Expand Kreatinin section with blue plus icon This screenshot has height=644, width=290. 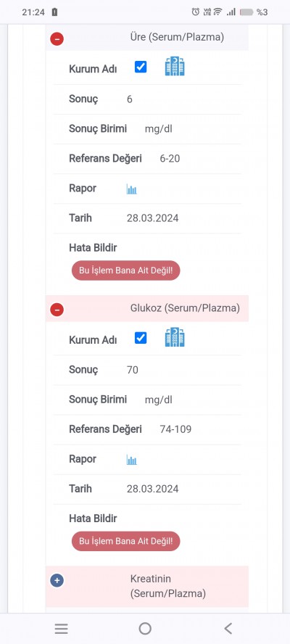pyautogui.click(x=57, y=580)
